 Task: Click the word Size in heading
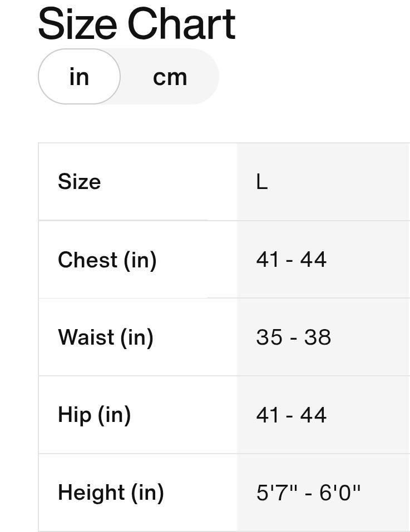(78, 24)
